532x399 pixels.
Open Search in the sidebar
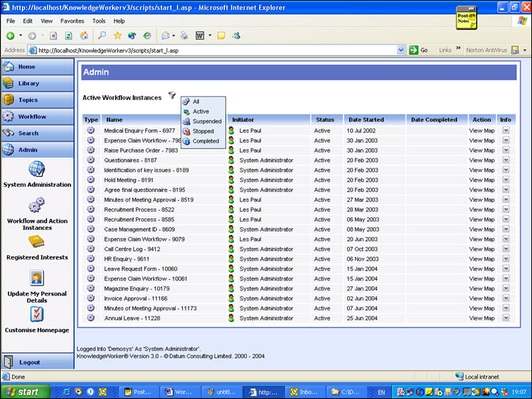click(37, 133)
